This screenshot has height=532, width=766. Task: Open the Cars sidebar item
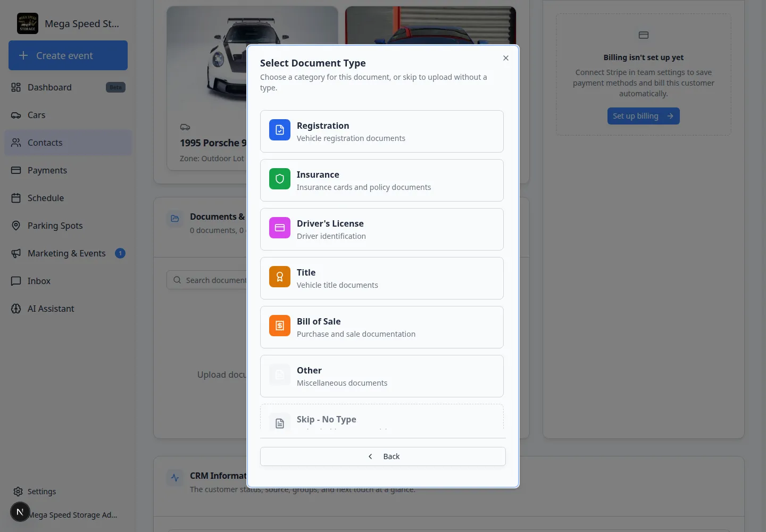(68, 115)
